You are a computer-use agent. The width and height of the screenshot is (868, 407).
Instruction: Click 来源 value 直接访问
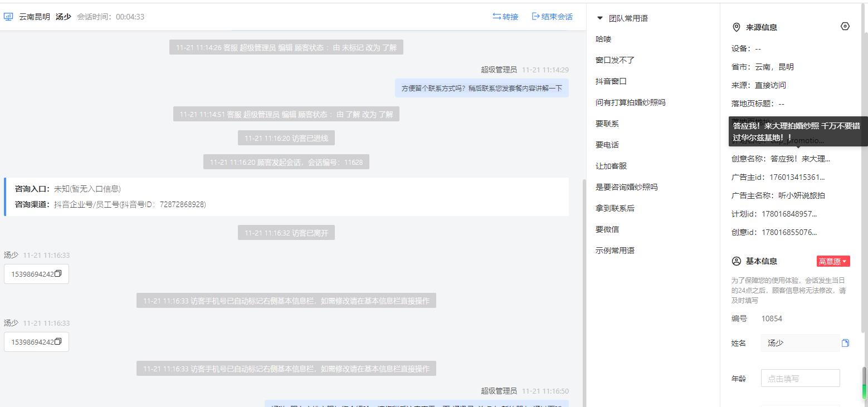pyautogui.click(x=771, y=86)
